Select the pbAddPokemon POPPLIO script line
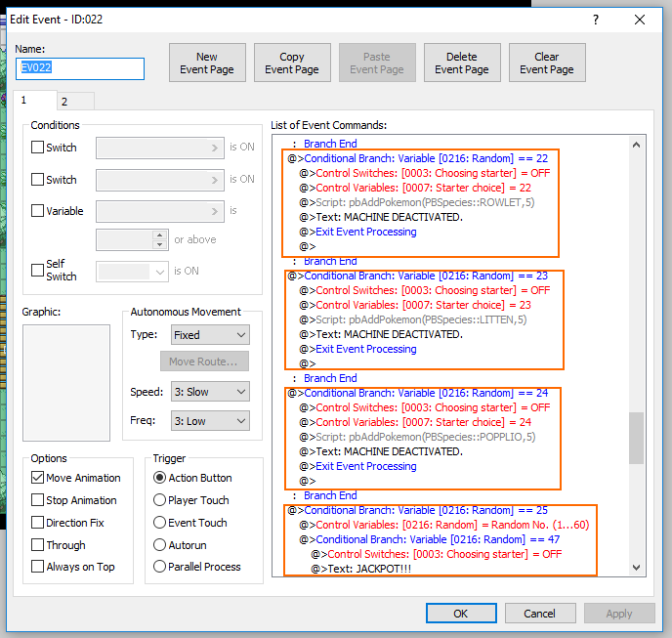Screen dimensions: 672x638 point(417,437)
